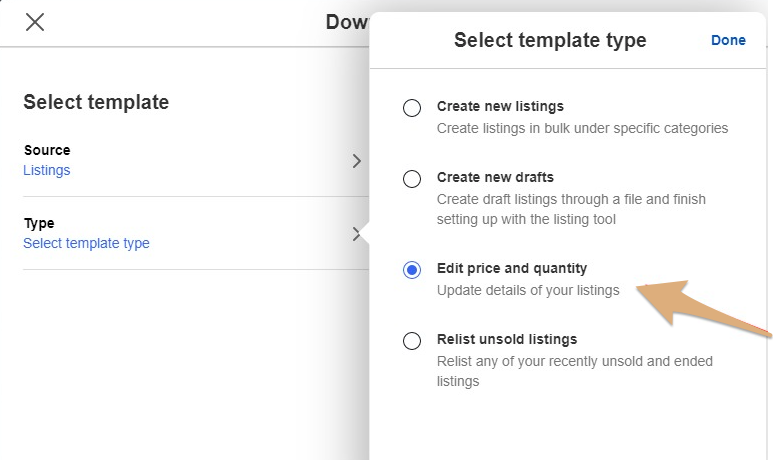The width and height of the screenshot is (773, 460).
Task: Expand the Type row chevron
Action: pyautogui.click(x=357, y=234)
